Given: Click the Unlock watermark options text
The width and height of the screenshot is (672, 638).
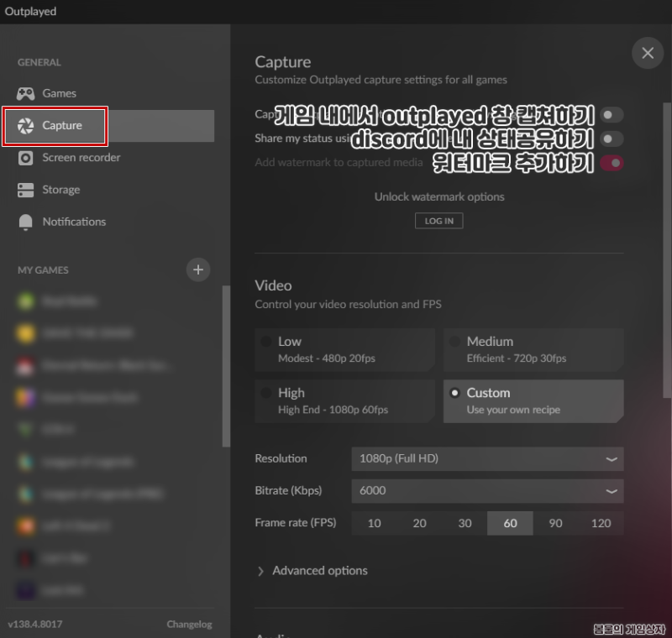Looking at the screenshot, I should (x=439, y=197).
